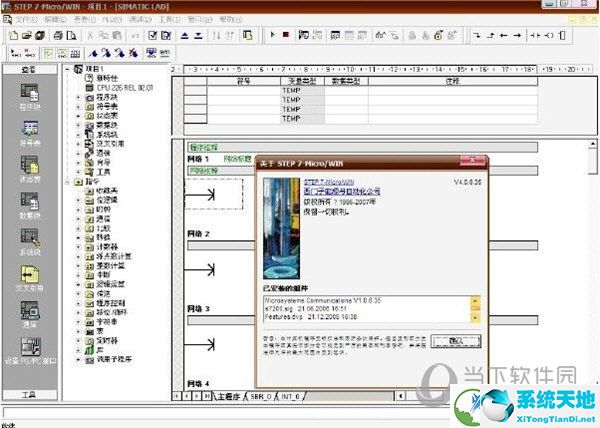Switch to the SBR_0 editor tab
The width and height of the screenshot is (600, 428).
click(261, 397)
